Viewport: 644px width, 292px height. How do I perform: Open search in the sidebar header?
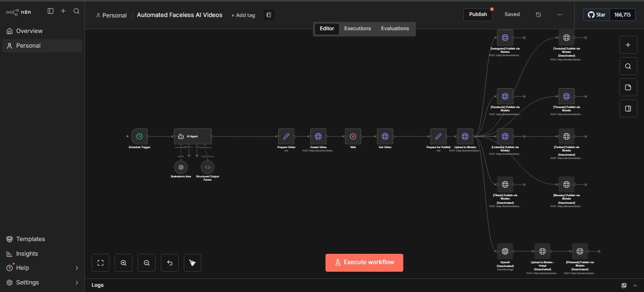click(x=76, y=11)
